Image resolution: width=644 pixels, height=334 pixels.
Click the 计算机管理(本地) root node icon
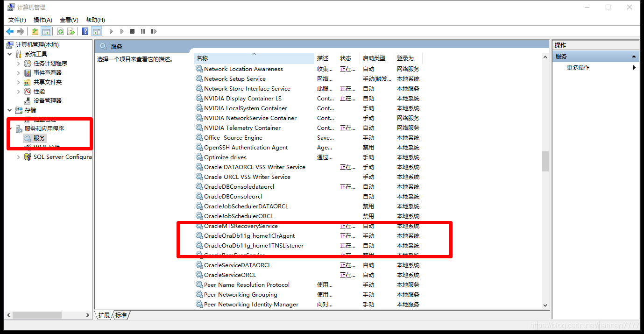10,44
